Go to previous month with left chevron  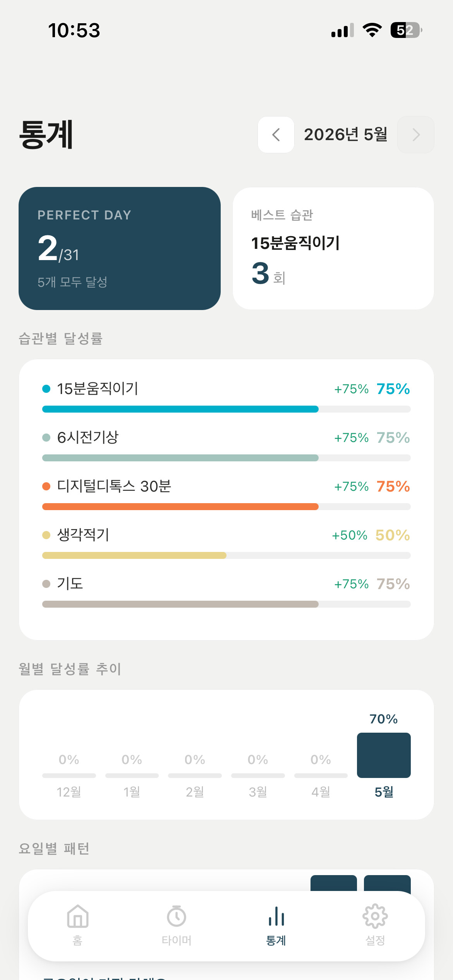[x=276, y=135]
